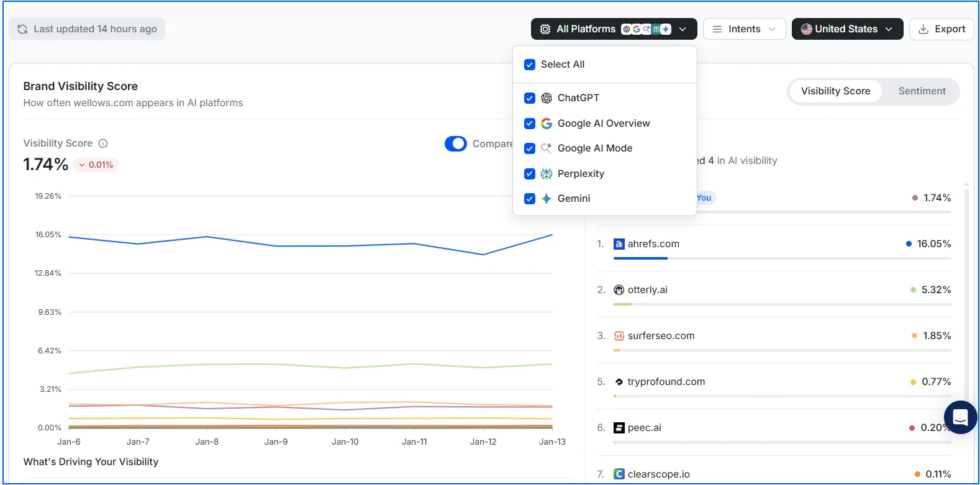Open the tryprofound.com competitor link
980x485 pixels.
[x=666, y=382]
